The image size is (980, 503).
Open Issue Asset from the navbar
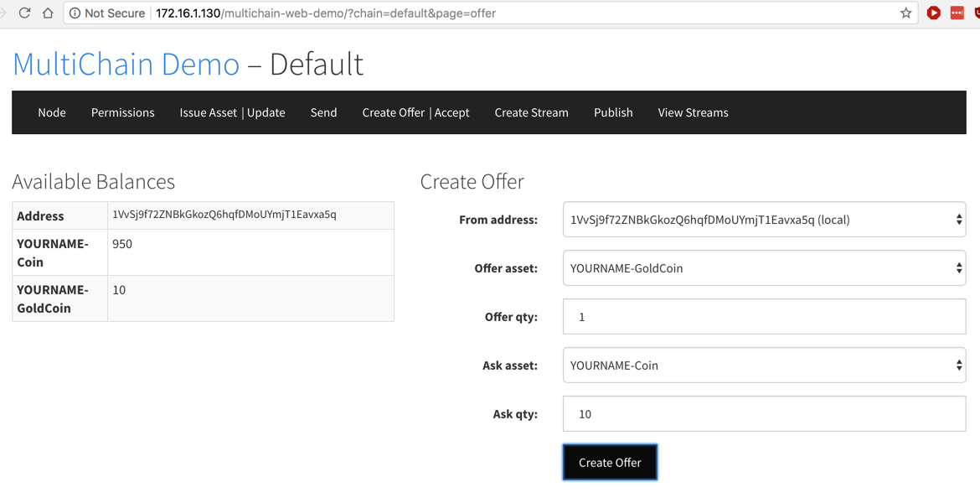coord(209,112)
